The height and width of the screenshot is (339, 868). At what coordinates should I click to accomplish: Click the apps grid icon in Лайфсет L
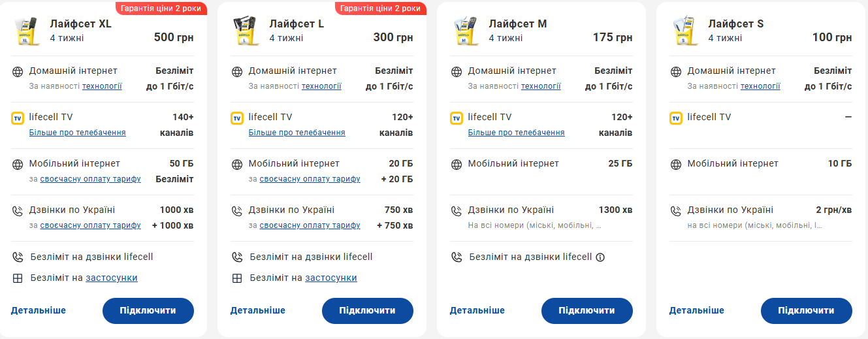click(237, 278)
